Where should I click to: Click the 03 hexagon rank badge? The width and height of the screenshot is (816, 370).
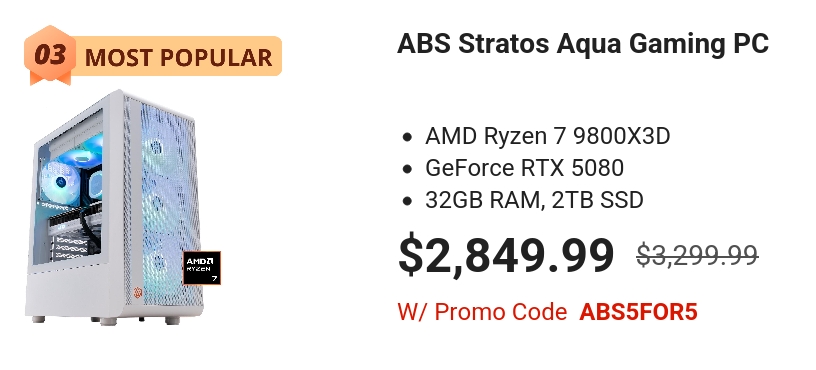pyautogui.click(x=50, y=54)
